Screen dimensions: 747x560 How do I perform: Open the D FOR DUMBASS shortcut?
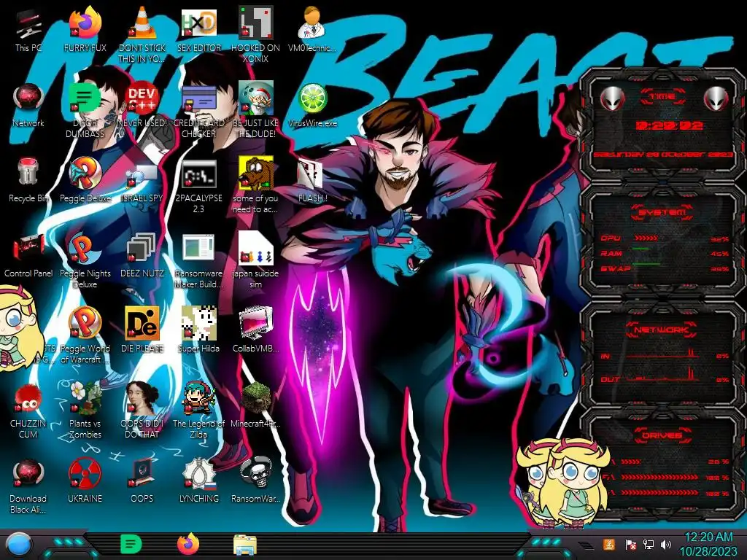[85, 109]
